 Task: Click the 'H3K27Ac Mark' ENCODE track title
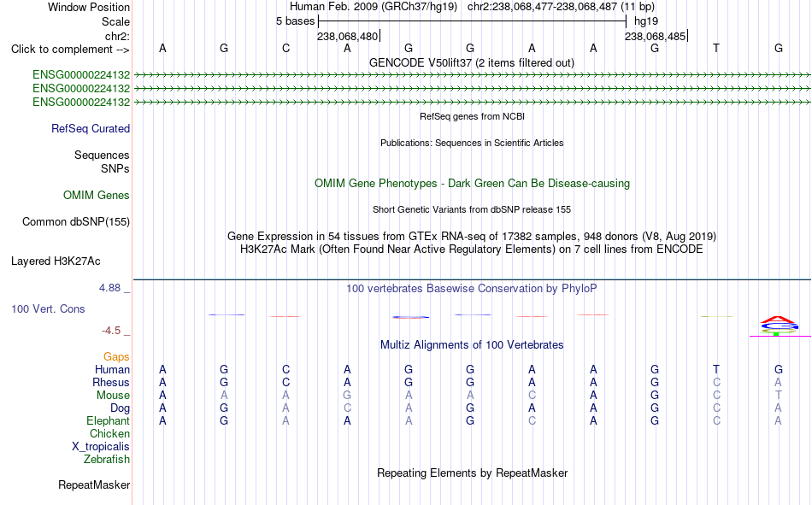tap(472, 250)
